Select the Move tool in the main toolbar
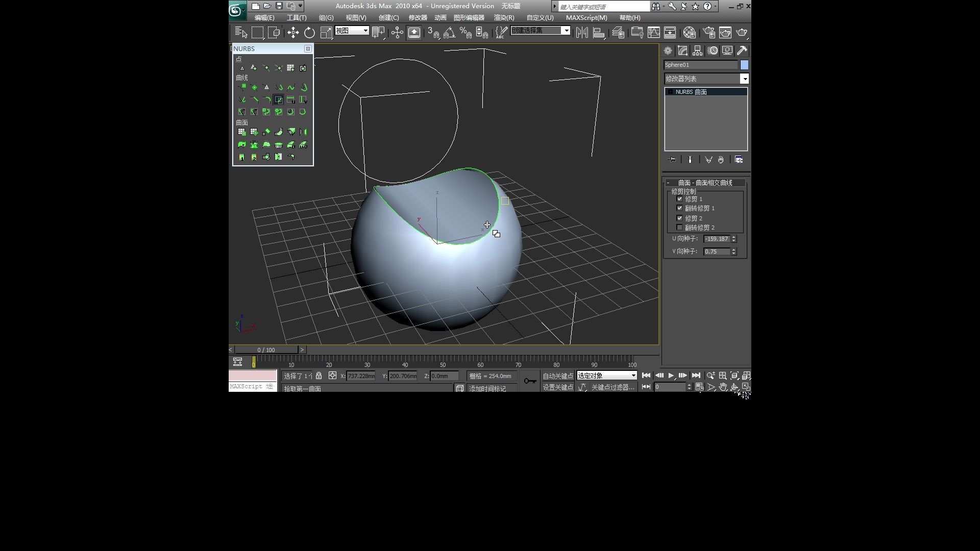 [292, 32]
